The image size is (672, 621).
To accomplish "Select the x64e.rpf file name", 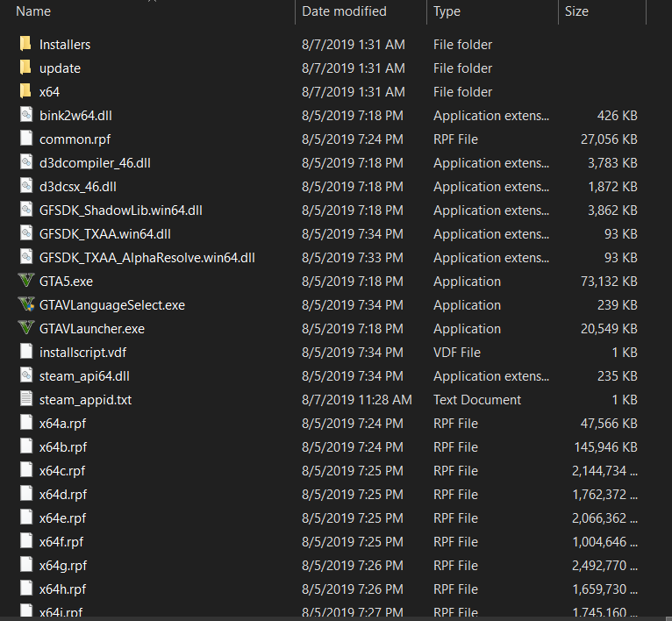I will [62, 518].
